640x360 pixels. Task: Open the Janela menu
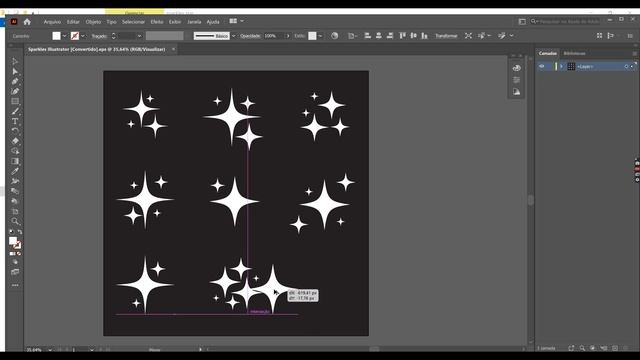(x=194, y=22)
